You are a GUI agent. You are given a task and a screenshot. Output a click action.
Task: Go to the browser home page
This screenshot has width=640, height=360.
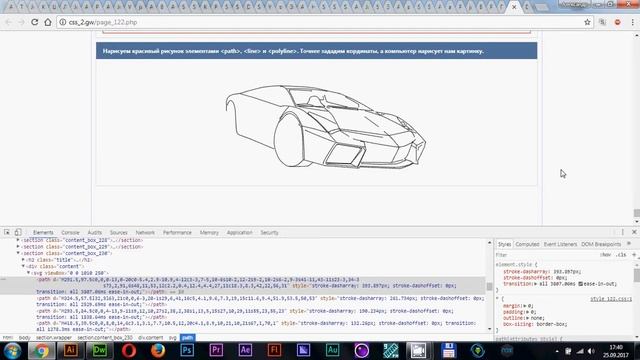48,22
